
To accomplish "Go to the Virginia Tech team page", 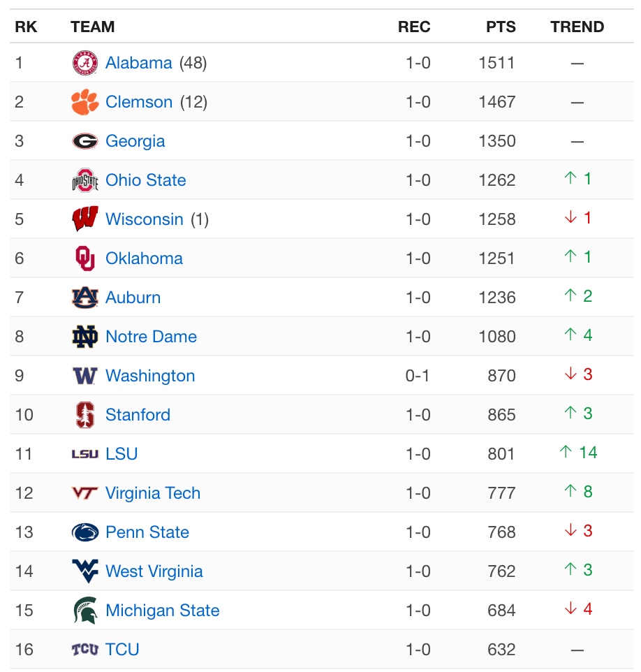I will (153, 493).
